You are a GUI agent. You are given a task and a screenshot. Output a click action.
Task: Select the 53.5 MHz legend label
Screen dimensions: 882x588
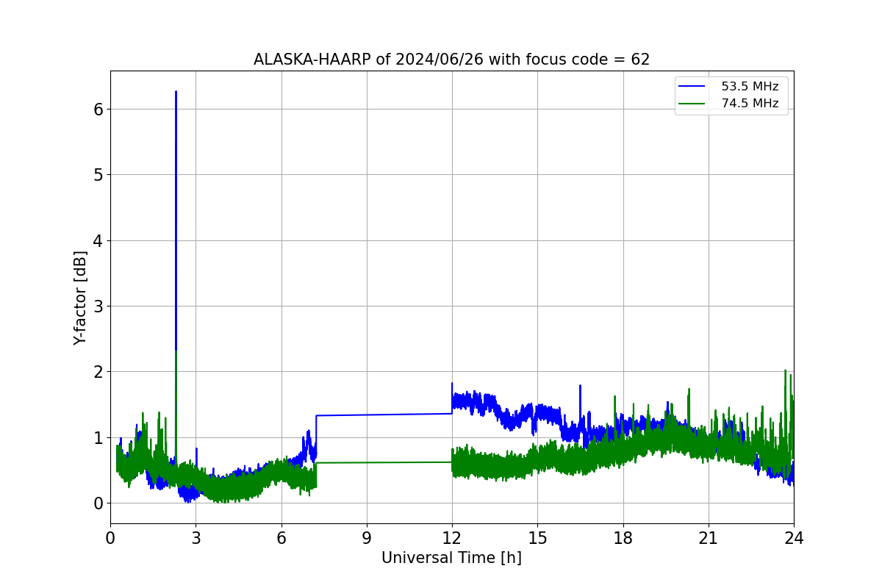tap(750, 87)
